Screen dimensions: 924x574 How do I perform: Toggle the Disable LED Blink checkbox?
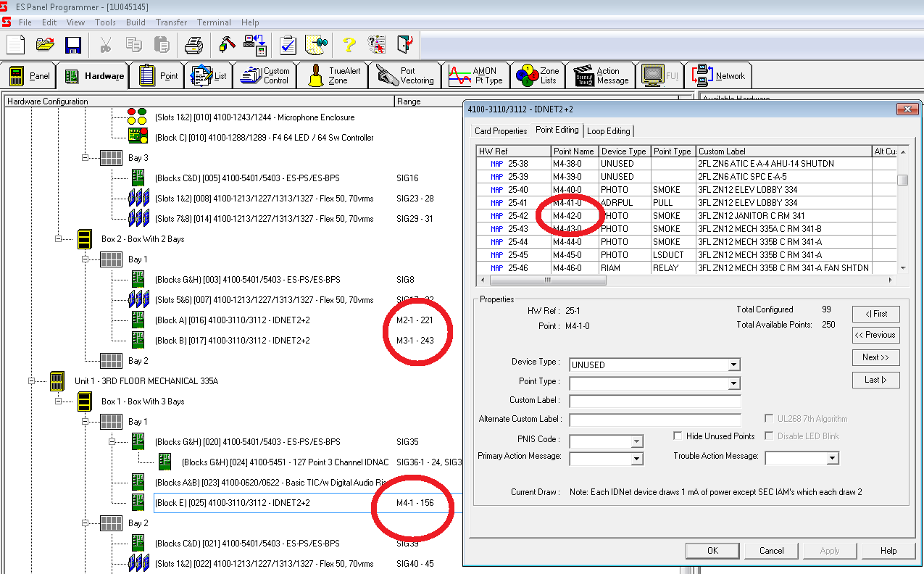pyautogui.click(x=770, y=436)
